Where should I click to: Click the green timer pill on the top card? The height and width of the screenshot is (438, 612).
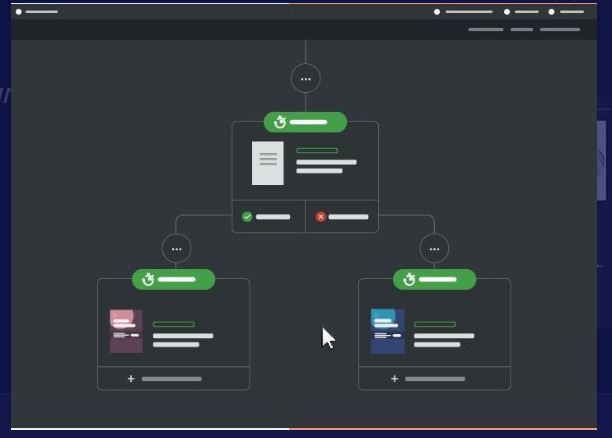[x=305, y=122]
